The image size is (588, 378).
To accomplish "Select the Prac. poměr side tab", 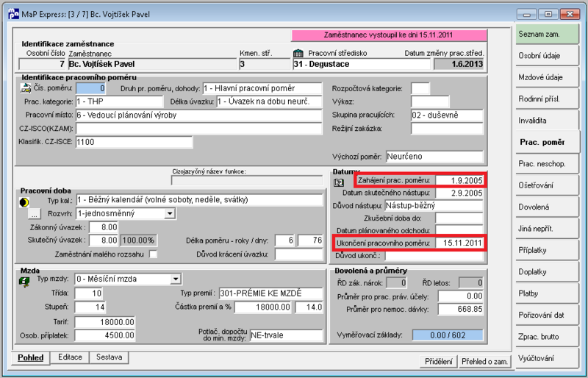I will pos(548,142).
